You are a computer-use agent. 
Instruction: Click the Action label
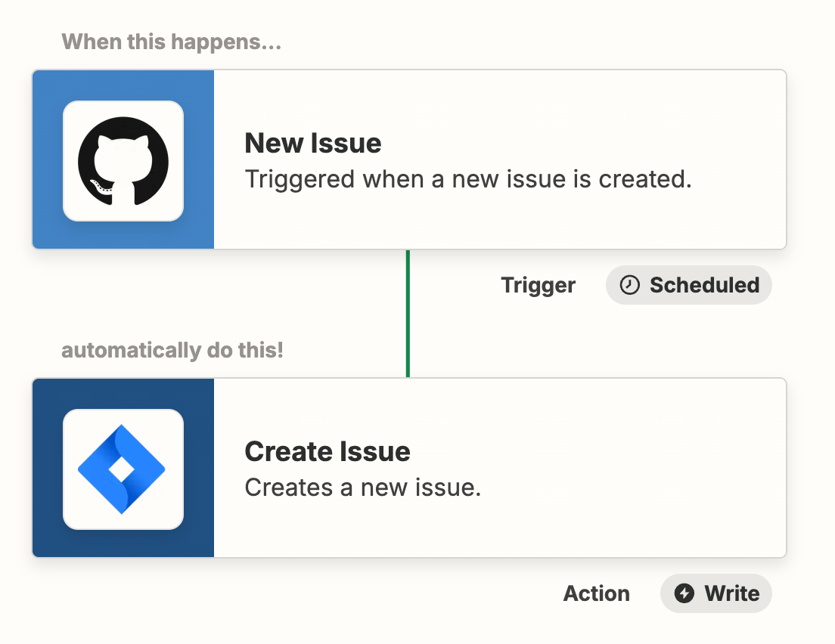click(596, 593)
